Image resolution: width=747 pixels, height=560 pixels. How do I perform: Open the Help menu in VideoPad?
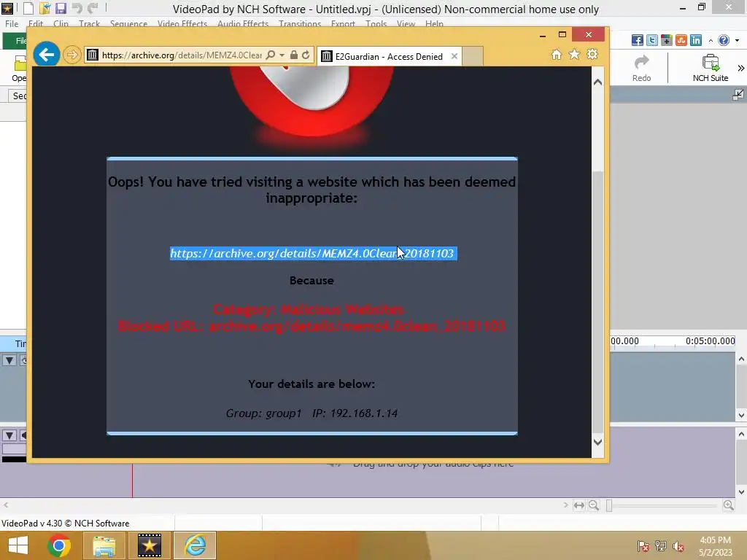(x=434, y=24)
